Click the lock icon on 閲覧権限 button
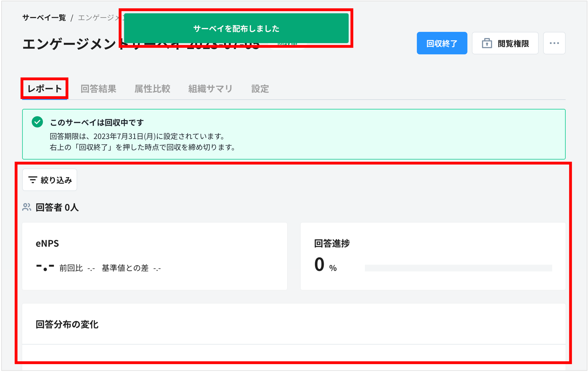 coord(487,43)
